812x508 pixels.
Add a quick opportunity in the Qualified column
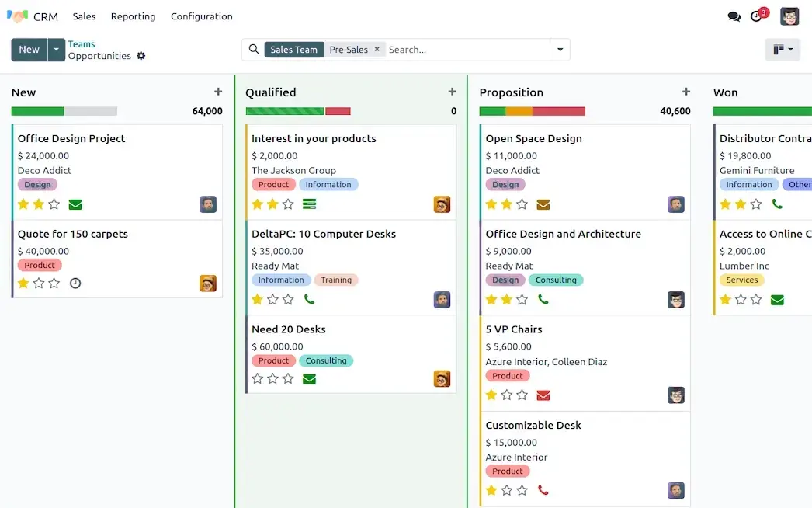click(452, 92)
